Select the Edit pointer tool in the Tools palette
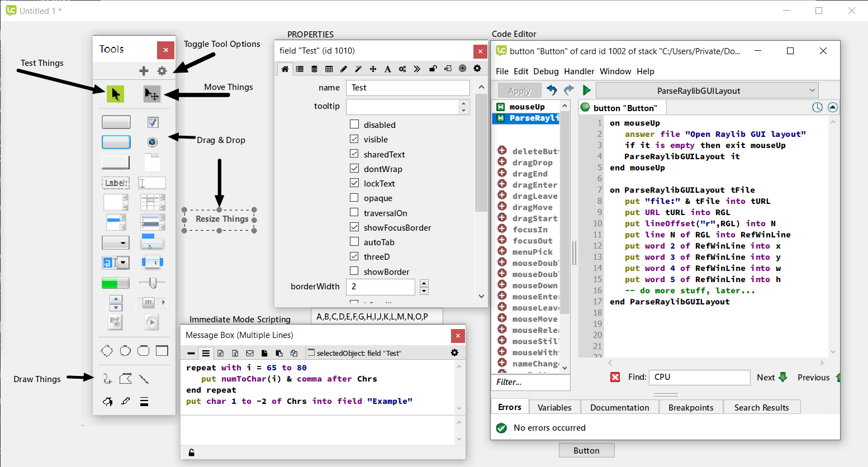This screenshot has width=868, height=467. [x=115, y=94]
